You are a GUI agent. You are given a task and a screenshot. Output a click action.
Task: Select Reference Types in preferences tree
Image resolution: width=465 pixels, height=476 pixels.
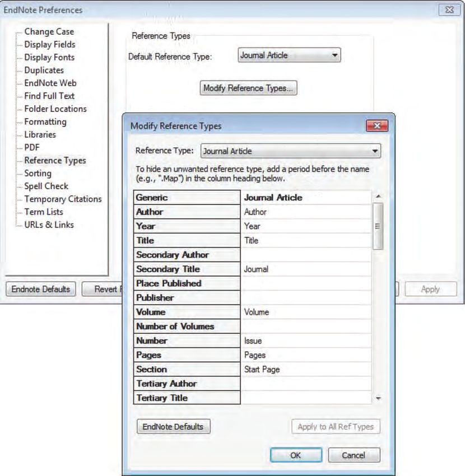55,160
